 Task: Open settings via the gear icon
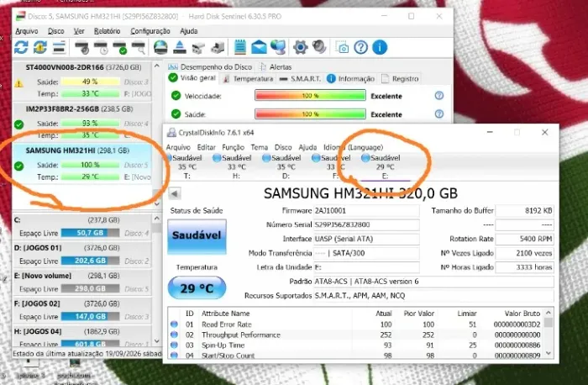[300, 48]
